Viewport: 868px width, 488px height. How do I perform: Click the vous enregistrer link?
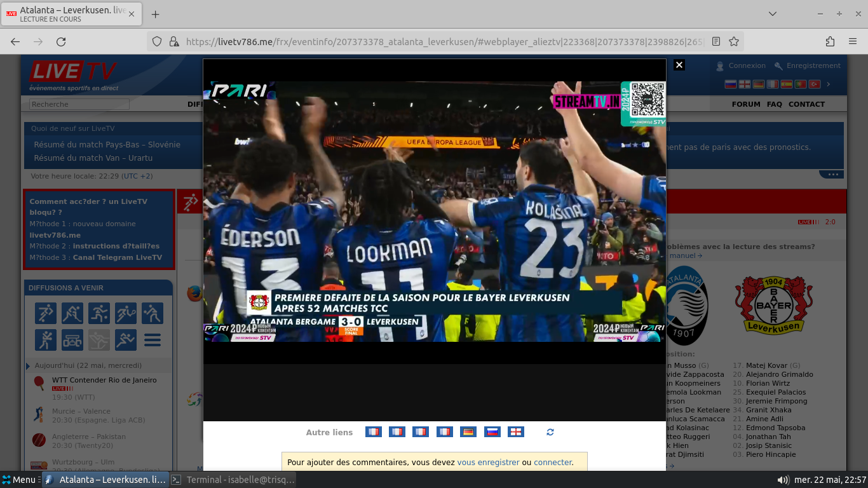coord(488,463)
